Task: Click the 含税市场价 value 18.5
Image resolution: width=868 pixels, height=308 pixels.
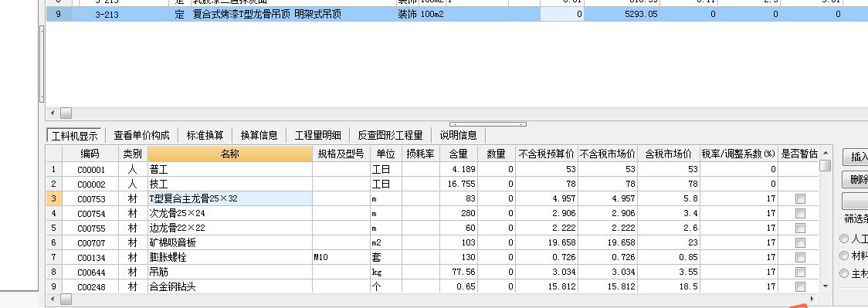Action: point(668,286)
